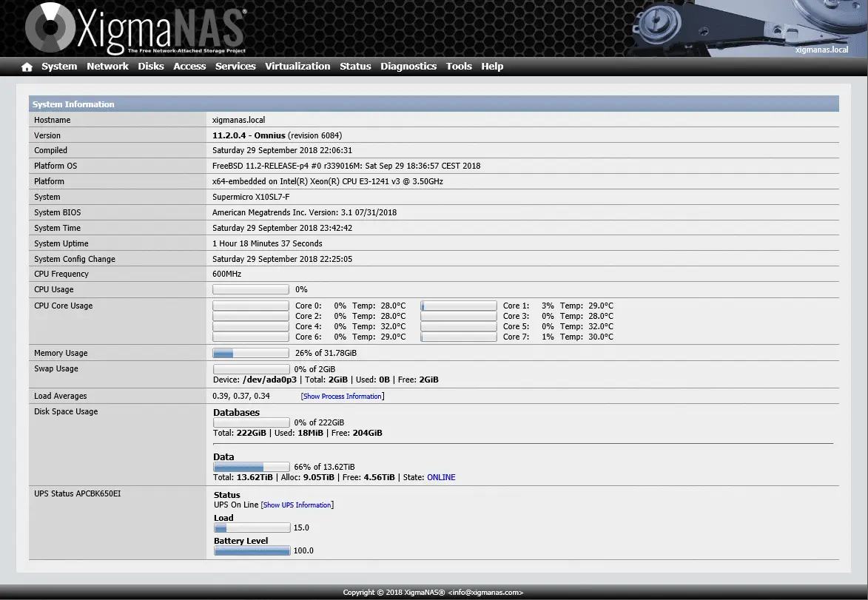Viewport: 868px width, 600px height.
Task: Open the System menu
Action: (59, 67)
